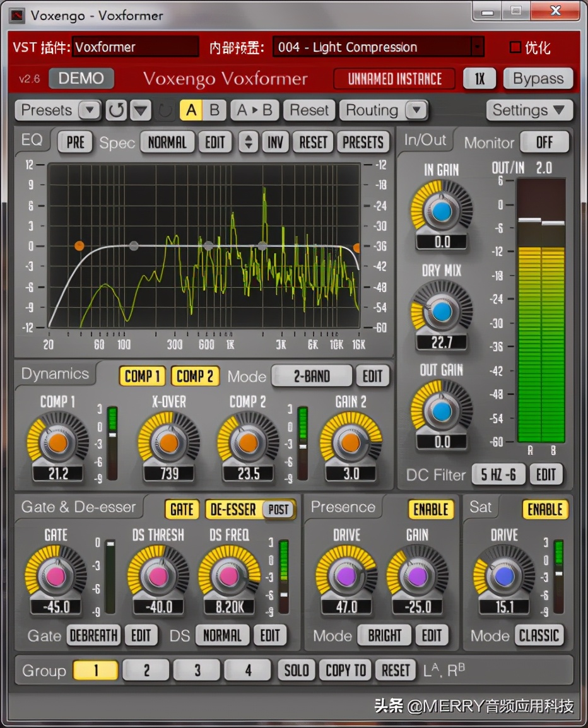Click the IN GAIN knob
The height and width of the screenshot is (728, 588).
(x=441, y=211)
